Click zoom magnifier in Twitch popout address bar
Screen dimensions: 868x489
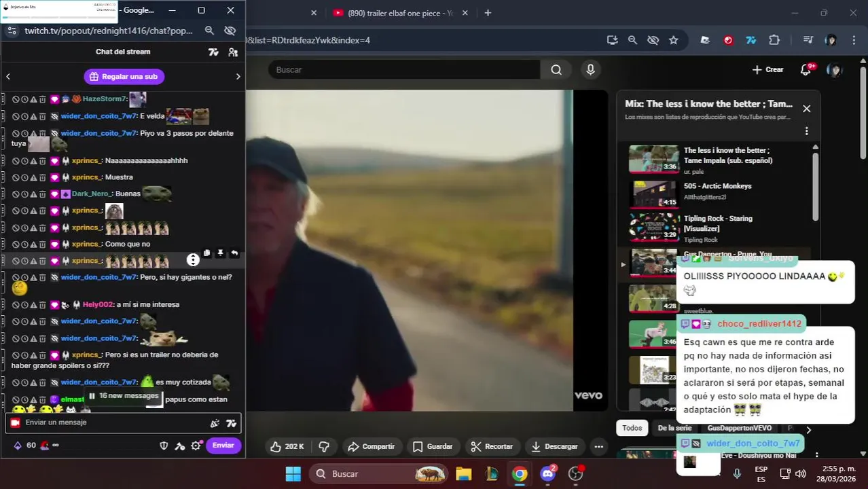pyautogui.click(x=209, y=31)
